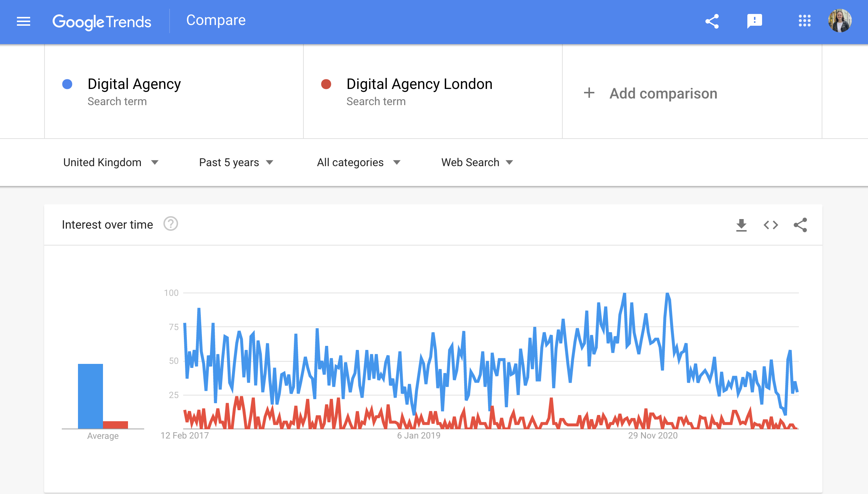Open the send feedback icon
This screenshot has height=494, width=868.
[x=754, y=21]
